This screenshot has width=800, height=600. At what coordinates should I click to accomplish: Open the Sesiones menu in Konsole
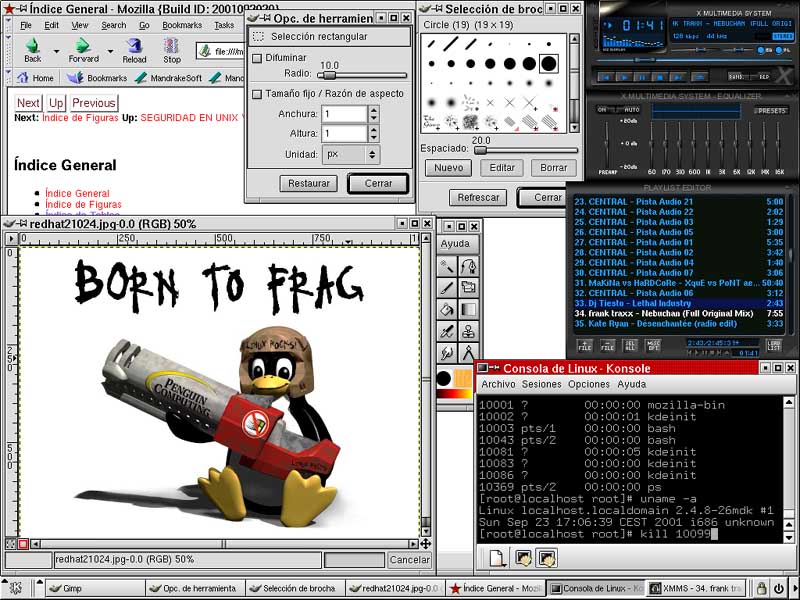[x=541, y=384]
